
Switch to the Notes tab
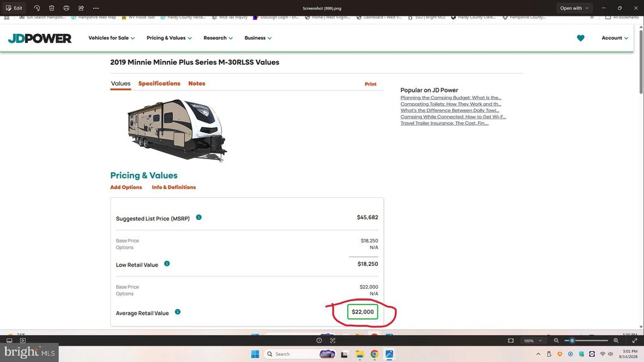197,84
